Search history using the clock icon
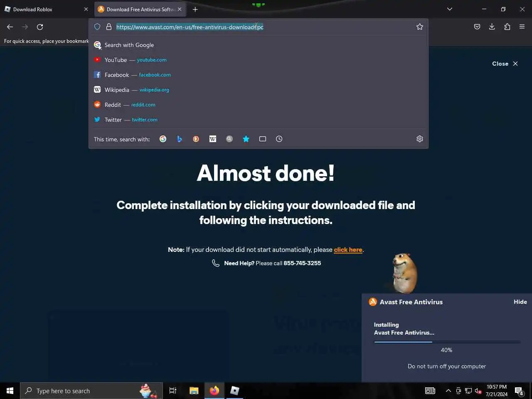Image resolution: width=532 pixels, height=399 pixels. coord(279,139)
